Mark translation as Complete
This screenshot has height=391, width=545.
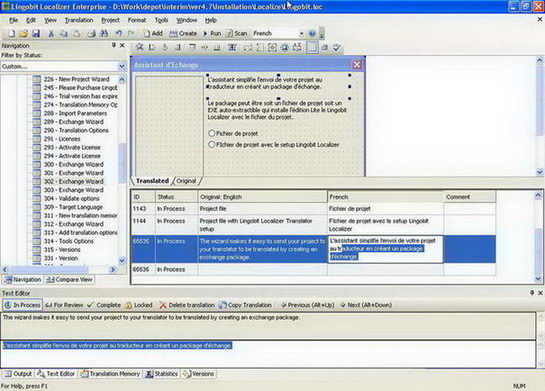tap(104, 305)
